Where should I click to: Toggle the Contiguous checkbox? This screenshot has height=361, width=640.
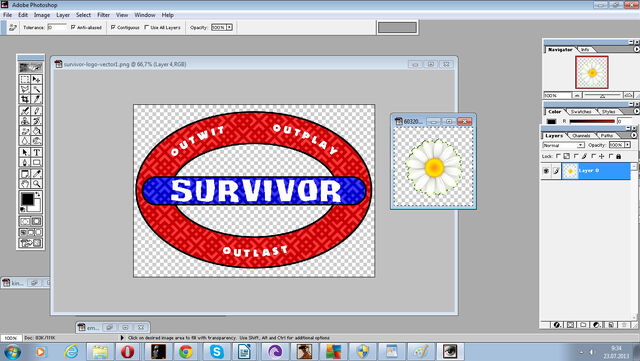113,27
